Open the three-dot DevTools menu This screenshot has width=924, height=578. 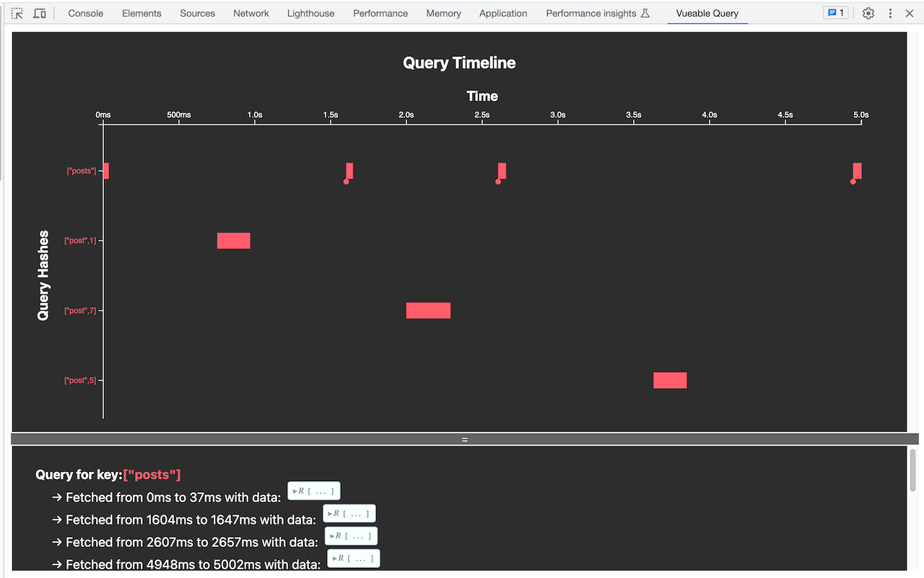pos(890,13)
